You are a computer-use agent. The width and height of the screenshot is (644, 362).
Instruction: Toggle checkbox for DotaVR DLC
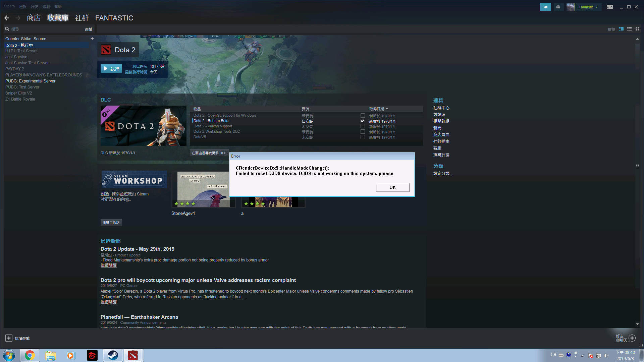coord(363,137)
